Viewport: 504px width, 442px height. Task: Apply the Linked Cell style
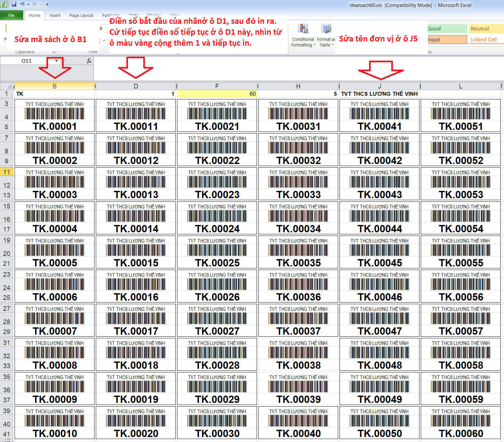486,40
